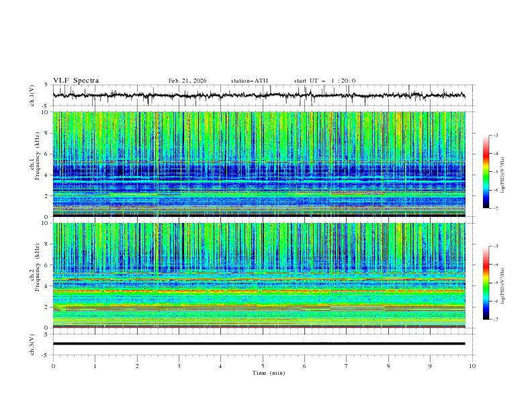Click the ch.1 PSD color bar
532x411 pixels.
[486, 172]
